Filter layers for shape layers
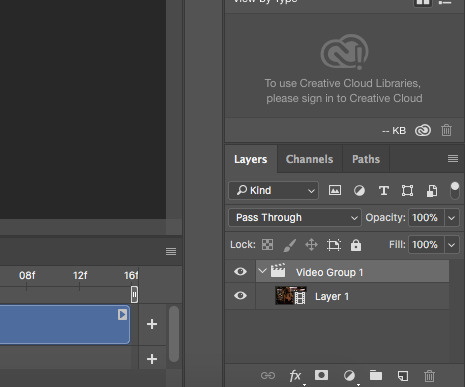465x387 pixels. [407, 190]
